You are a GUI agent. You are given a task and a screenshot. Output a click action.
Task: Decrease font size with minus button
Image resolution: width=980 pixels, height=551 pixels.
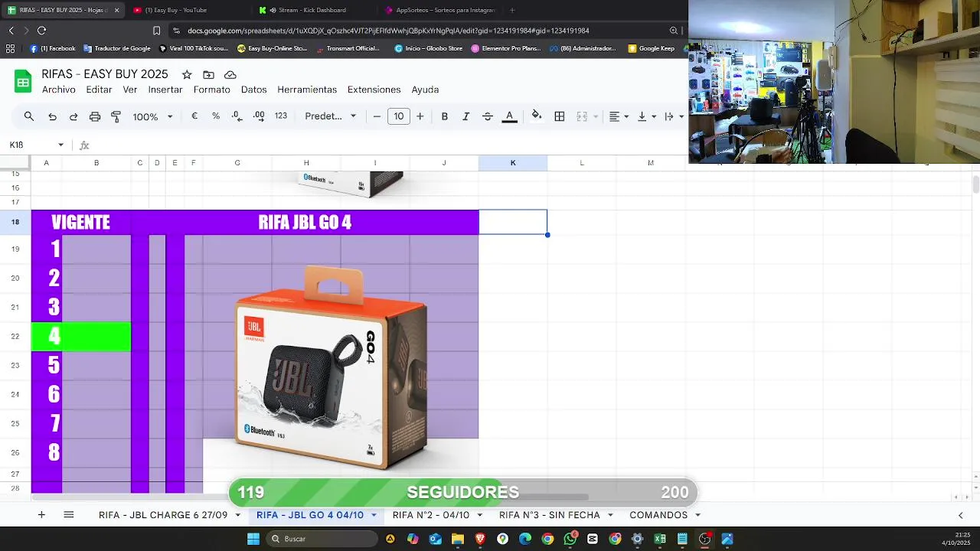pyautogui.click(x=377, y=116)
